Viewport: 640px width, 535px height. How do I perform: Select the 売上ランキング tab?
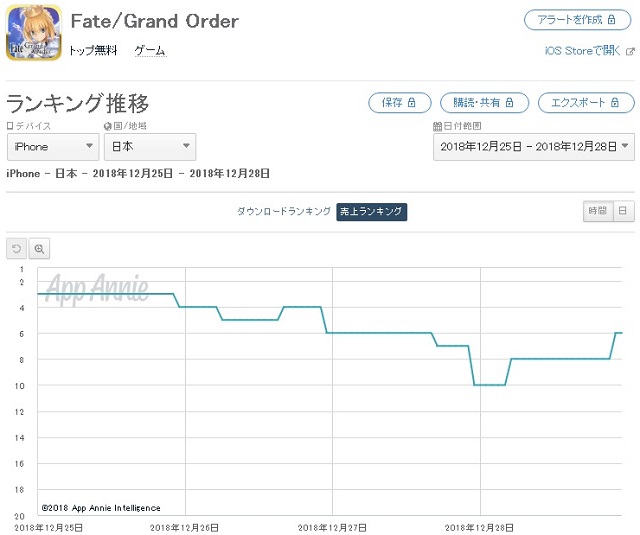coord(371,211)
